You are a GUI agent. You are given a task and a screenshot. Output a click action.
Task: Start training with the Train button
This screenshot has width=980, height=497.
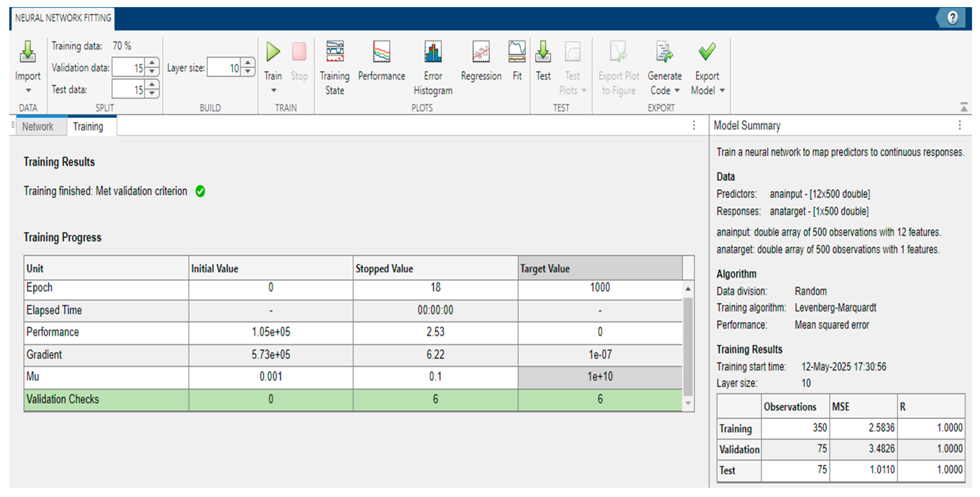273,52
